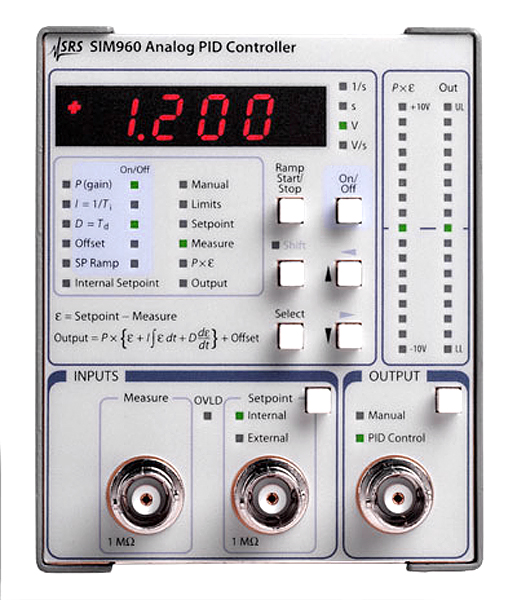Image resolution: width=517 pixels, height=600 pixels.
Task: Tap the lit green center LED of Out bar
Action: click(448, 228)
